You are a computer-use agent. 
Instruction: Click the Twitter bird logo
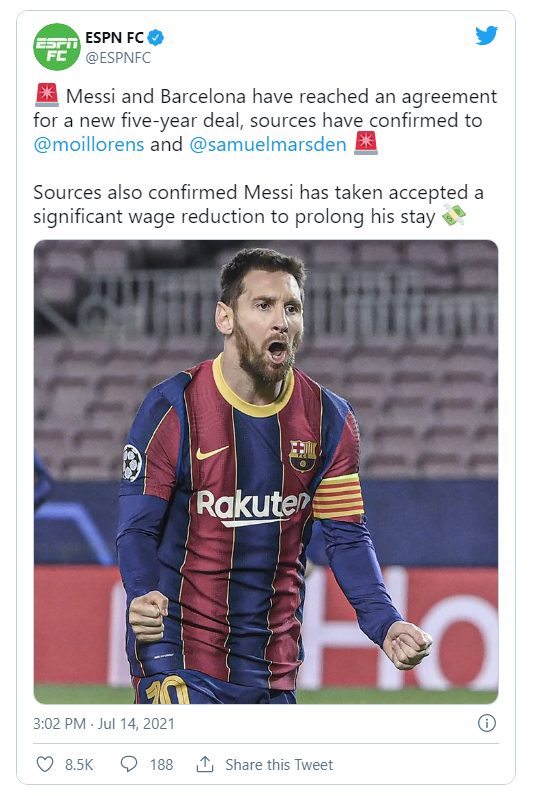pos(486,36)
